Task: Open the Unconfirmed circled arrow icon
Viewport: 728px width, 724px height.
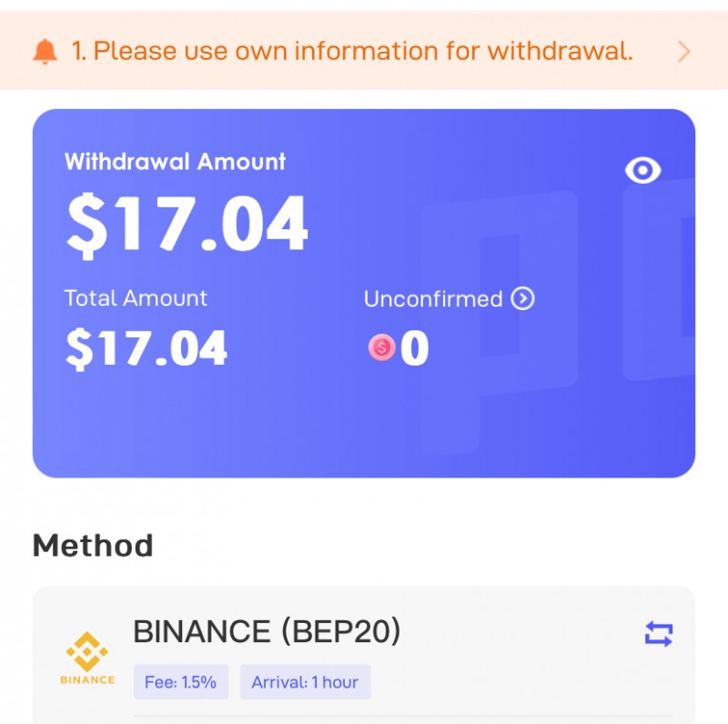Action: tap(522, 298)
